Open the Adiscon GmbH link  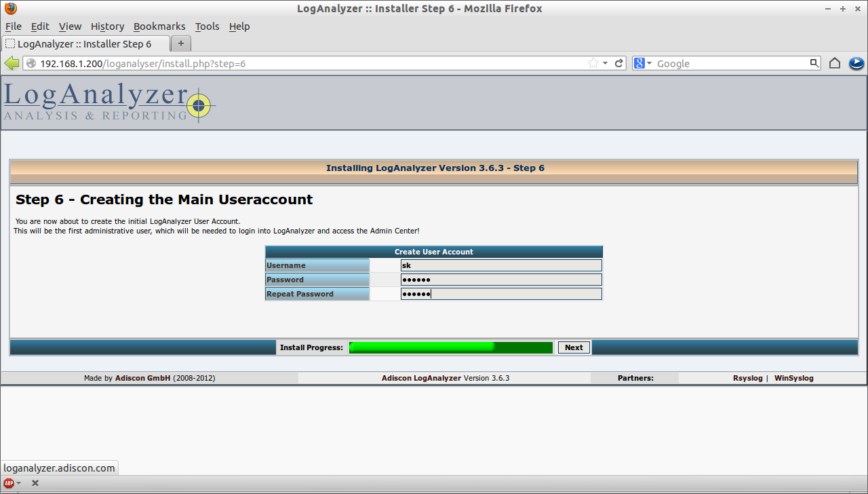point(142,378)
